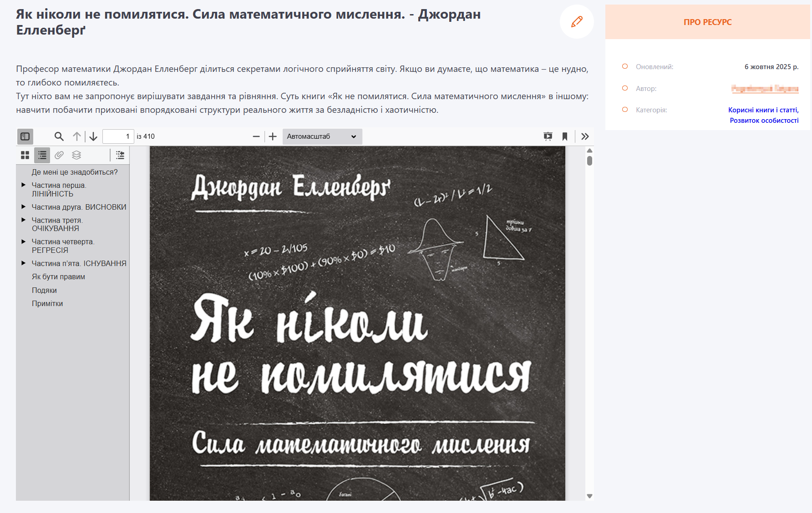The image size is (812, 513).
Task: Click the book cover page in viewer
Action: pyautogui.click(x=357, y=323)
